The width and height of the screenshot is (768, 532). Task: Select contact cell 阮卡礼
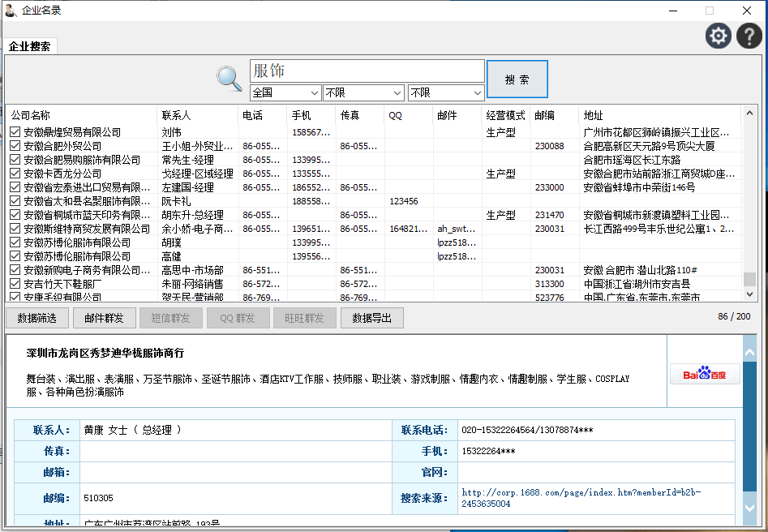(x=176, y=201)
